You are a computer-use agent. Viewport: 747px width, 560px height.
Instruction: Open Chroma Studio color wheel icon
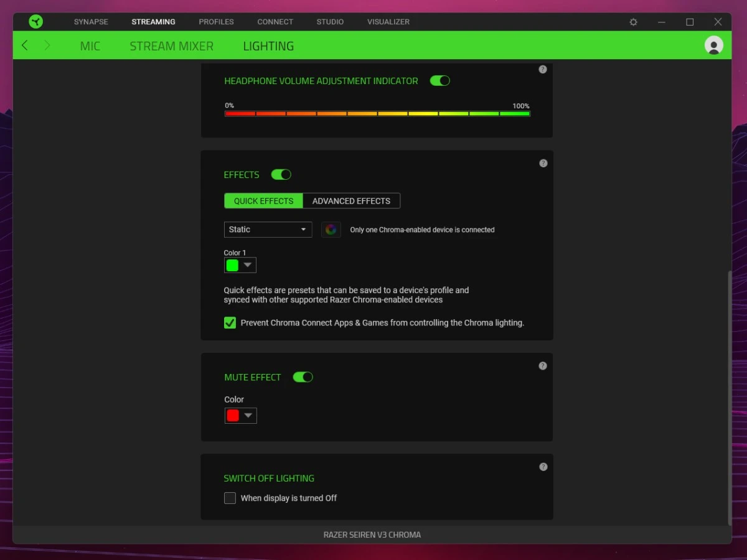click(x=331, y=230)
